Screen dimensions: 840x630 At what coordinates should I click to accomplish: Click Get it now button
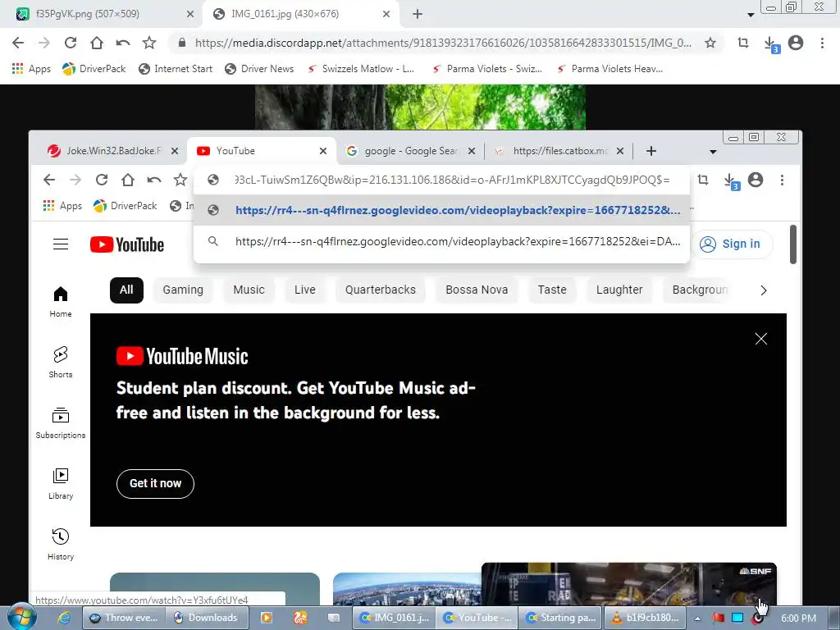[155, 484]
